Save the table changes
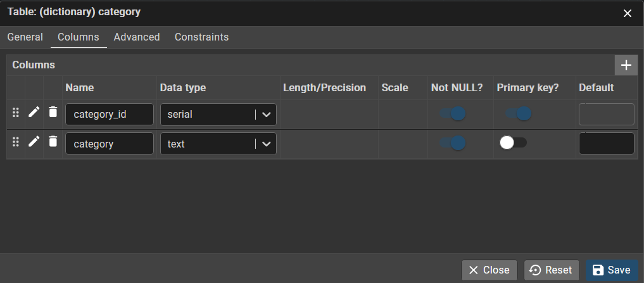Screen dimensions: 644x283 point(612,270)
